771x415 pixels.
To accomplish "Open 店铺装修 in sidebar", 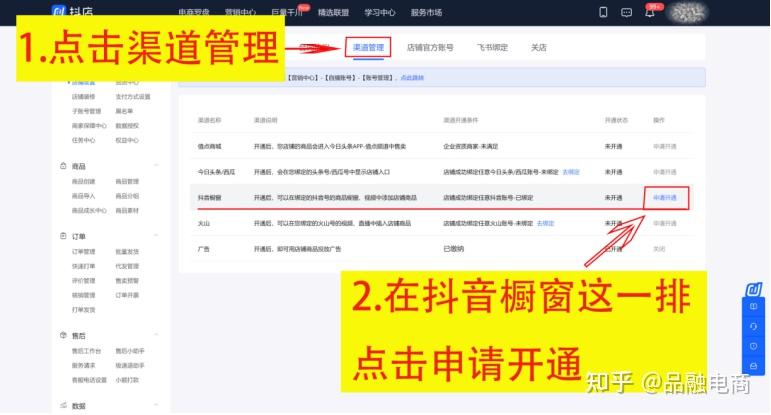I will [x=84, y=97].
